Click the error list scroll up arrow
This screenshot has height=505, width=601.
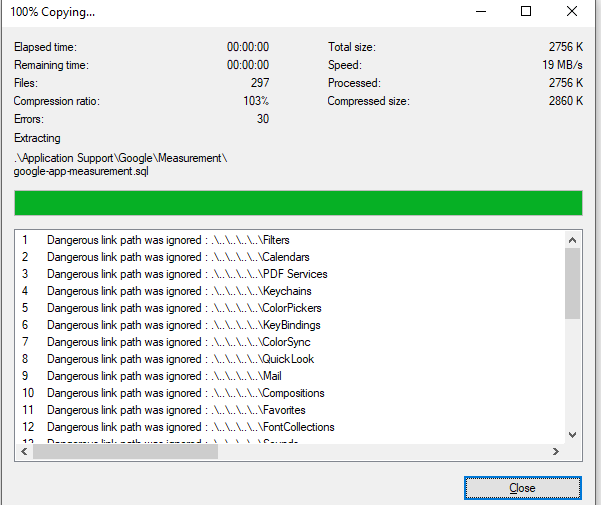pyautogui.click(x=573, y=240)
